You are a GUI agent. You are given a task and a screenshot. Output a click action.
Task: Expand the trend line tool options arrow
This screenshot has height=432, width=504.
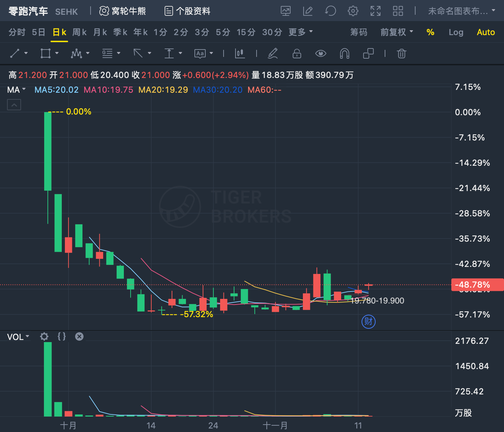click(26, 53)
